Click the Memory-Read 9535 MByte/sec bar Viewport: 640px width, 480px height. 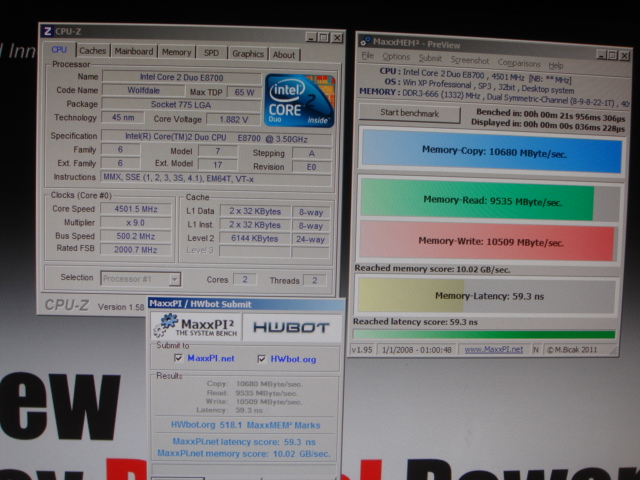tap(490, 200)
